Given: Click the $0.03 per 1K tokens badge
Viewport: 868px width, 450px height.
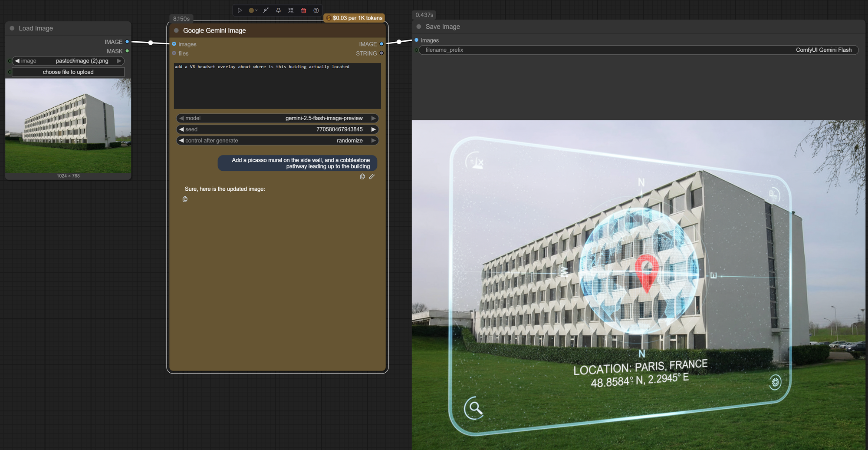Looking at the screenshot, I should click(x=355, y=18).
